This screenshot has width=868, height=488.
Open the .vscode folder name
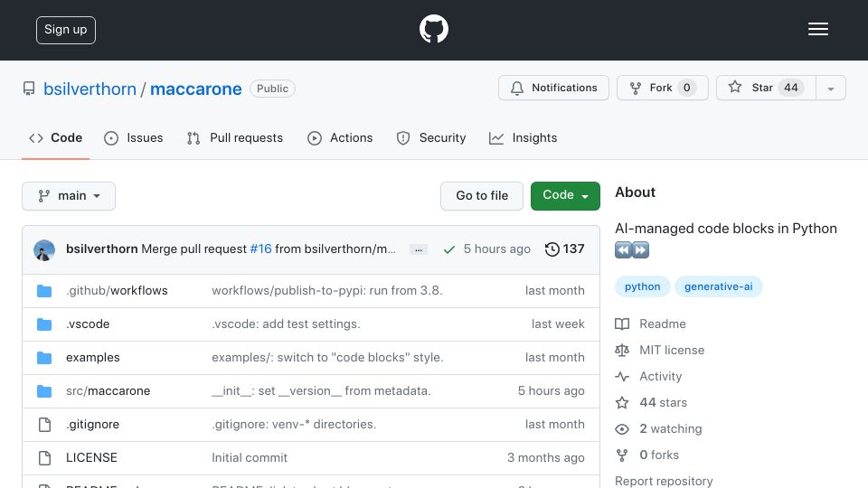tap(88, 324)
